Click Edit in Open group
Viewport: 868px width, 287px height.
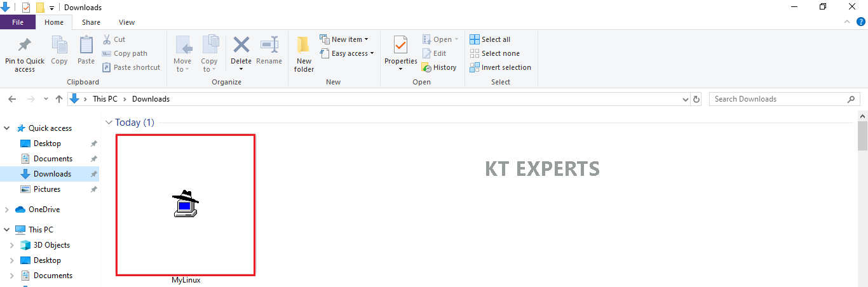[x=434, y=53]
